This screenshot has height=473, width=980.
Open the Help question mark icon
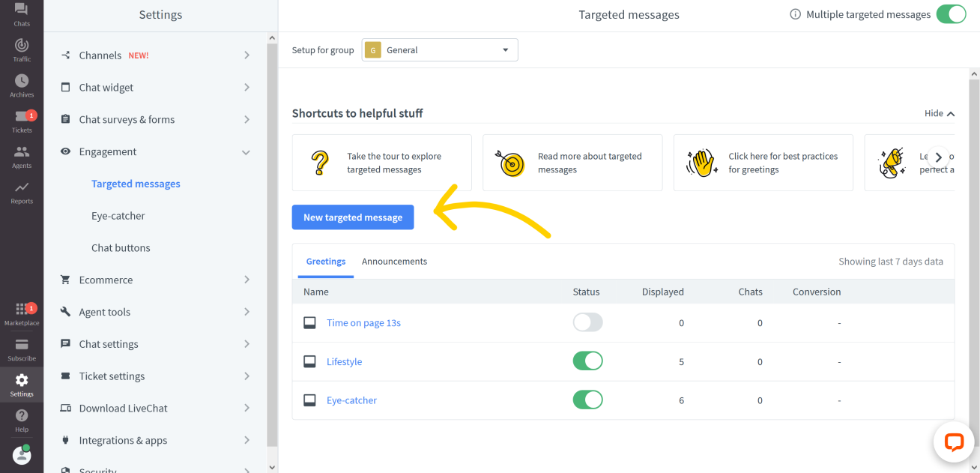pos(22,415)
